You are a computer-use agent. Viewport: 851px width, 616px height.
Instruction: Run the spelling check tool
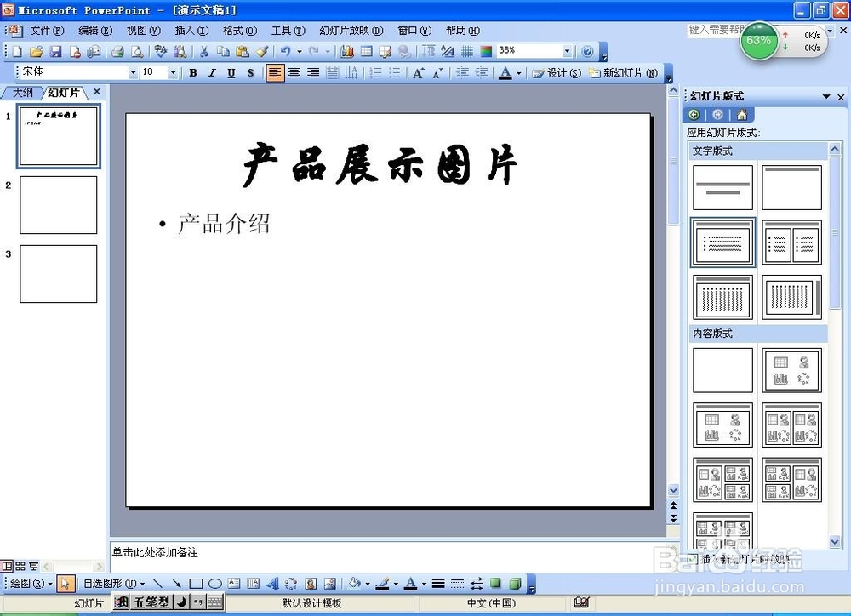coord(161,50)
